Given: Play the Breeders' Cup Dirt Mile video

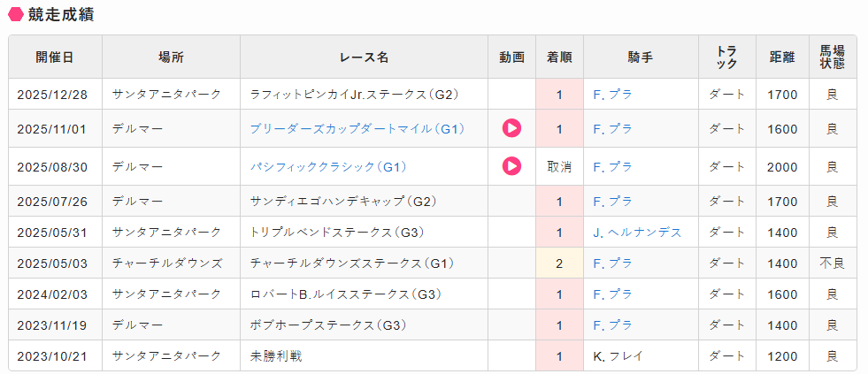Looking at the screenshot, I should click(511, 128).
